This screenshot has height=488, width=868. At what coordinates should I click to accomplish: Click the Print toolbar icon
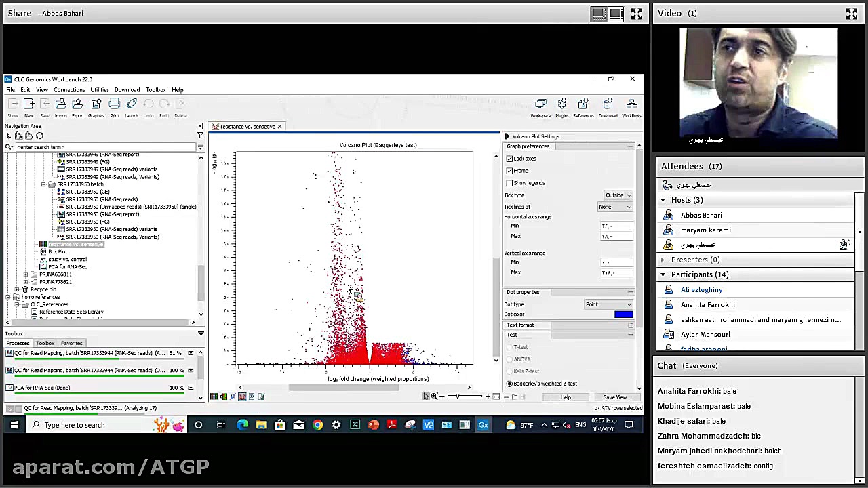(114, 105)
